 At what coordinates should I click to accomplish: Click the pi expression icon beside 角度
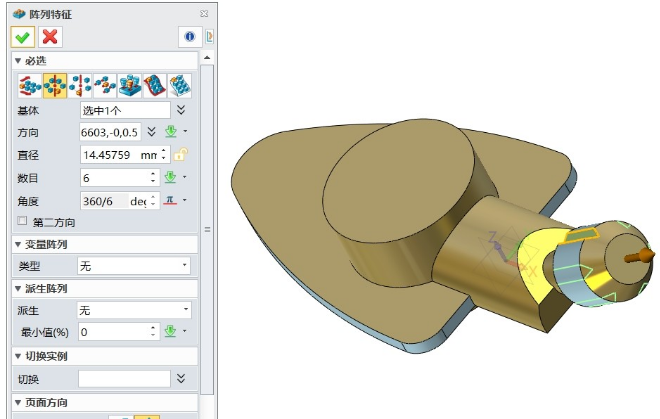[x=170, y=200]
